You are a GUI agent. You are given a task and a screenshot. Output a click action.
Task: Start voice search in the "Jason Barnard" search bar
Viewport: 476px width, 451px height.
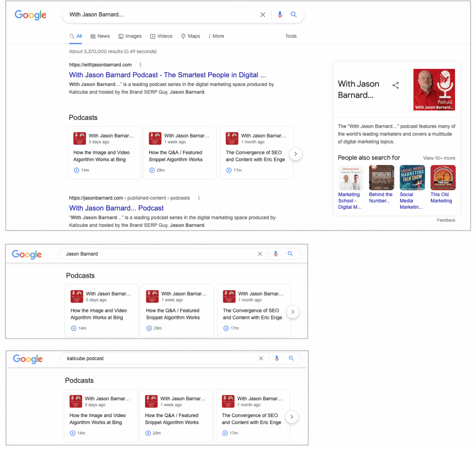click(x=276, y=254)
